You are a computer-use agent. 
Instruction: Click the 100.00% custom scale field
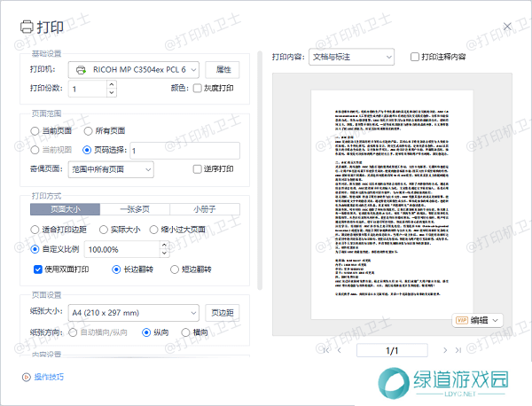tap(121, 249)
